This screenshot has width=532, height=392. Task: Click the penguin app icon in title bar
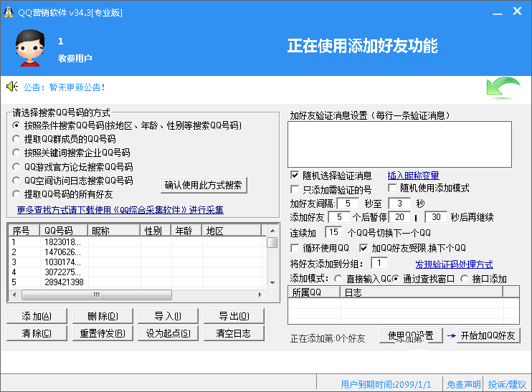pyautogui.click(x=9, y=12)
